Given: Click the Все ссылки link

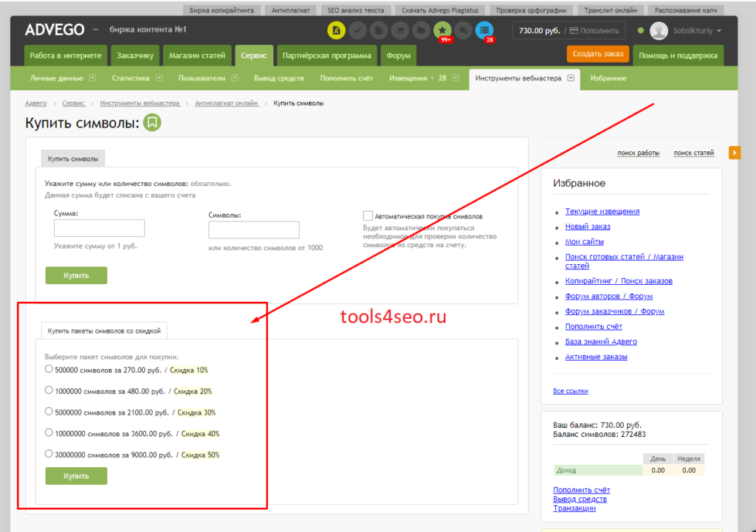Looking at the screenshot, I should (571, 391).
